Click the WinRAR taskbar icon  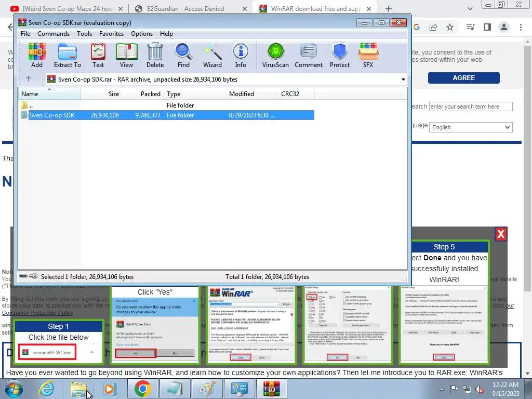pos(272,389)
